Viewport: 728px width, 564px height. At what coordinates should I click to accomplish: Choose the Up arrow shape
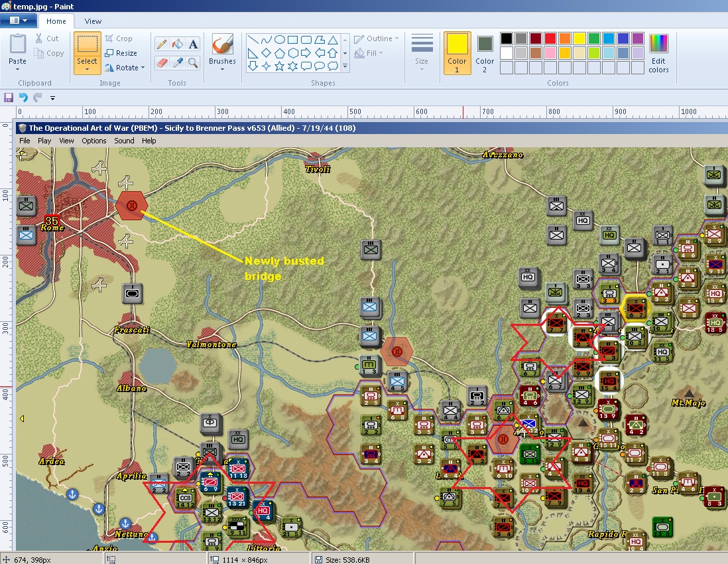click(333, 53)
